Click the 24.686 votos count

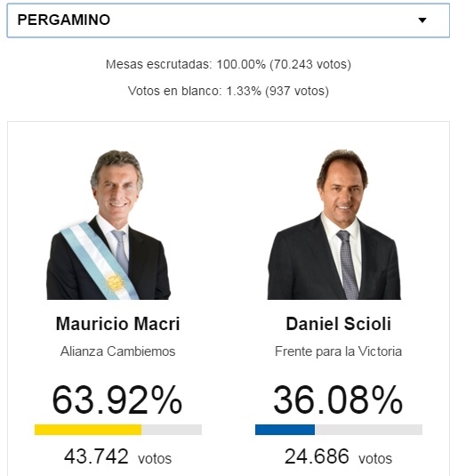coord(338,456)
